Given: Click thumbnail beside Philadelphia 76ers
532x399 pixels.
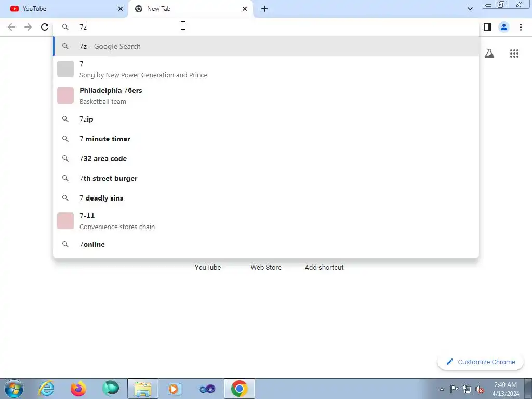Looking at the screenshot, I should [65, 96].
